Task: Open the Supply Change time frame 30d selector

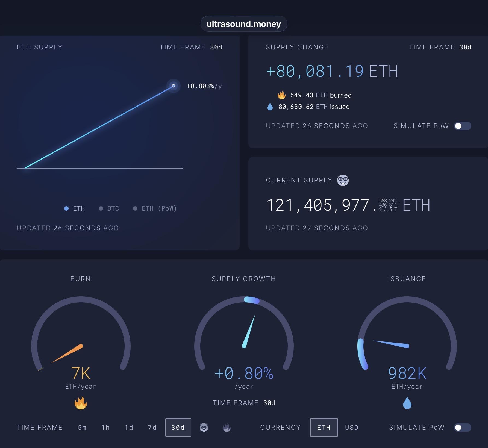Action: tap(465, 47)
